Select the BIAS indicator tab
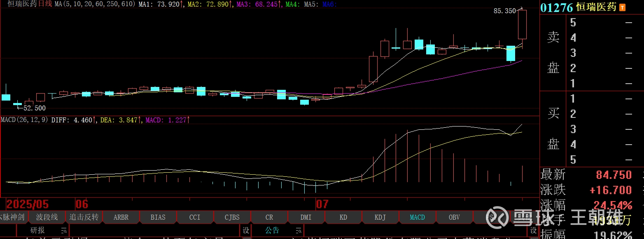This screenshot has height=239, width=644. pos(158,217)
